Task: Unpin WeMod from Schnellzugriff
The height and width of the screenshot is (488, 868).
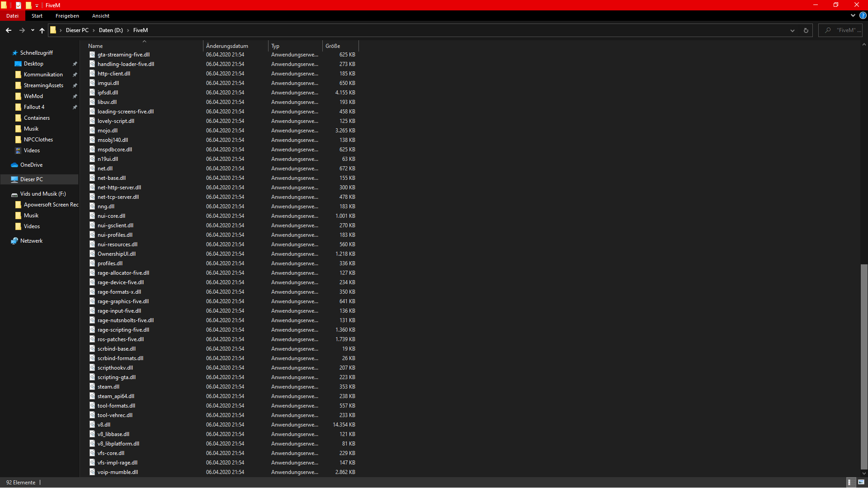Action: pyautogui.click(x=75, y=96)
